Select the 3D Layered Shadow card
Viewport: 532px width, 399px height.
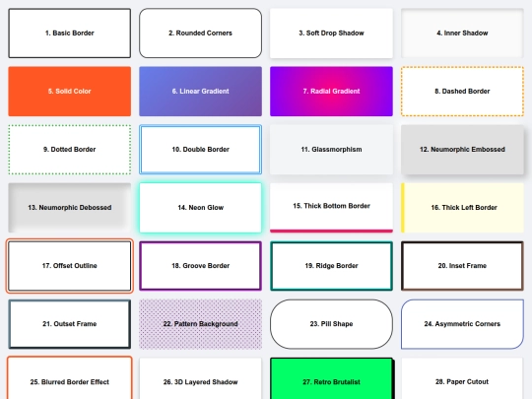pos(201,378)
